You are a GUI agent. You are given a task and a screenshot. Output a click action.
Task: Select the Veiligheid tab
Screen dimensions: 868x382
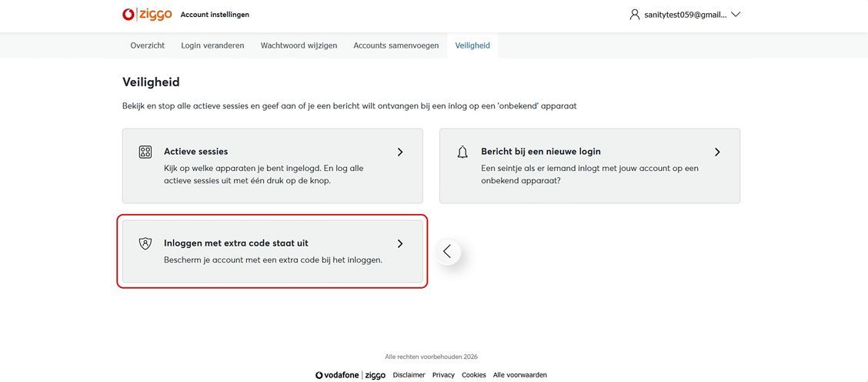472,45
